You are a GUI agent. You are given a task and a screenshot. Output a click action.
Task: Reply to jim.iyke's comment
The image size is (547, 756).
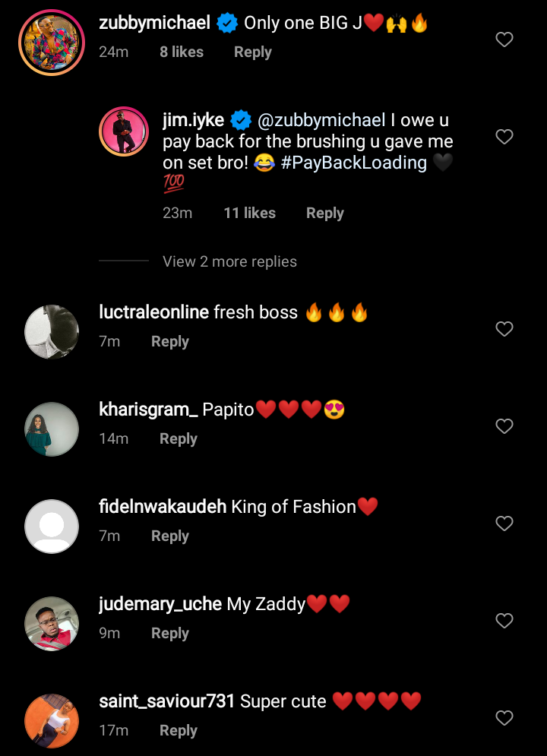(x=324, y=214)
